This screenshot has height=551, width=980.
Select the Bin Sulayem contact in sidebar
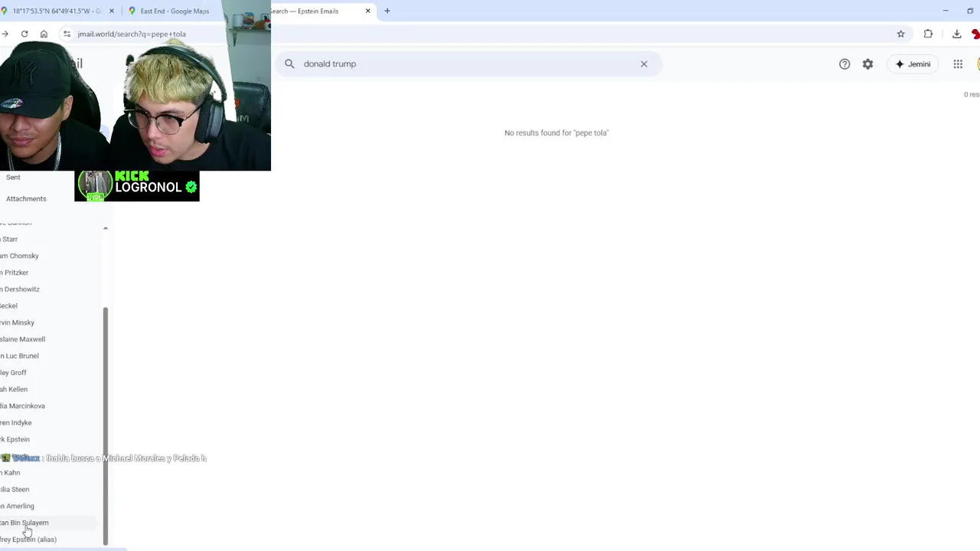24,523
